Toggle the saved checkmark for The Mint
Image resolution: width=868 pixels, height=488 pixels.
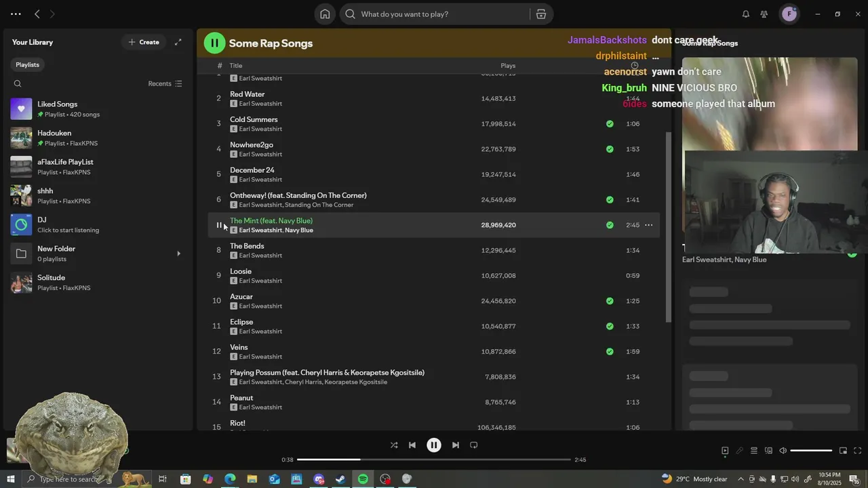coord(610,225)
